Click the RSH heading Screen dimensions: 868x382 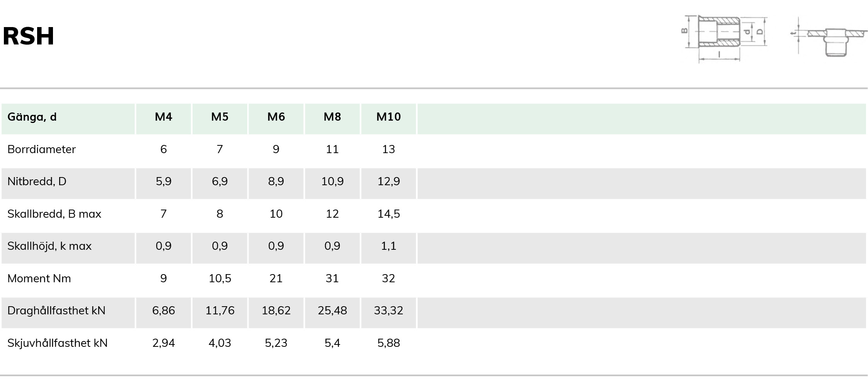(28, 36)
